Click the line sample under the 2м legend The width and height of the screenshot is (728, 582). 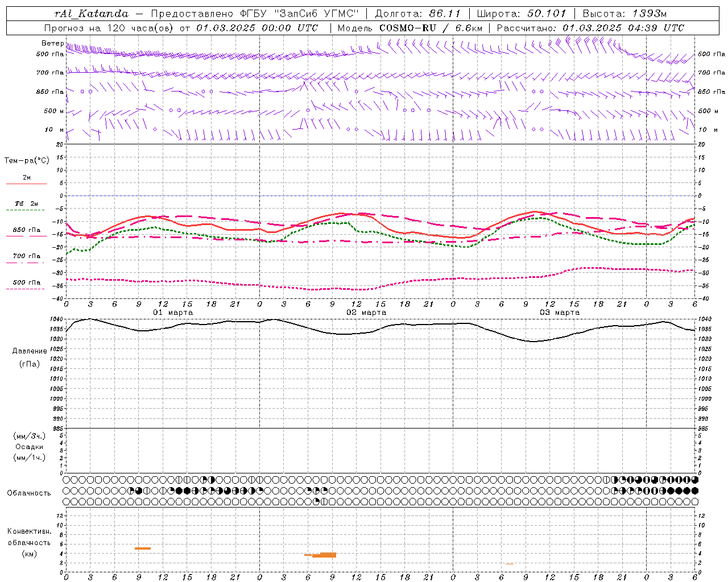coord(26,184)
